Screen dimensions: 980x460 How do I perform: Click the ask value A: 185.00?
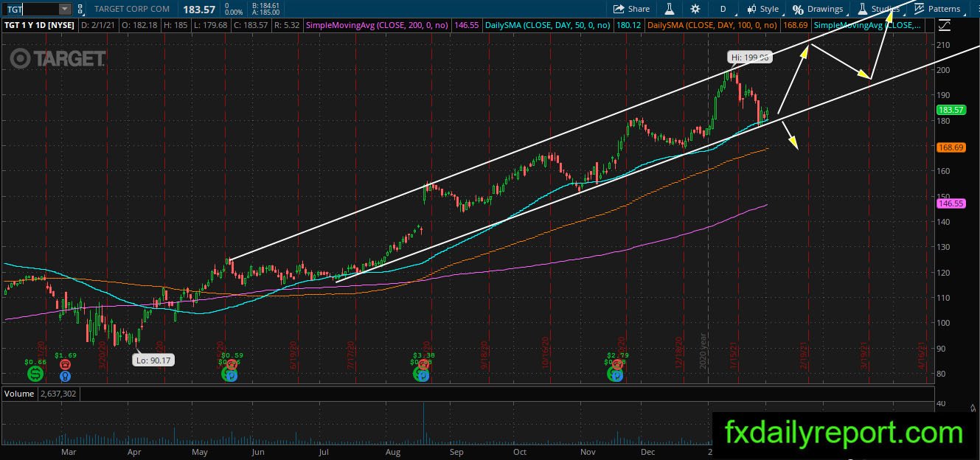click(264, 13)
